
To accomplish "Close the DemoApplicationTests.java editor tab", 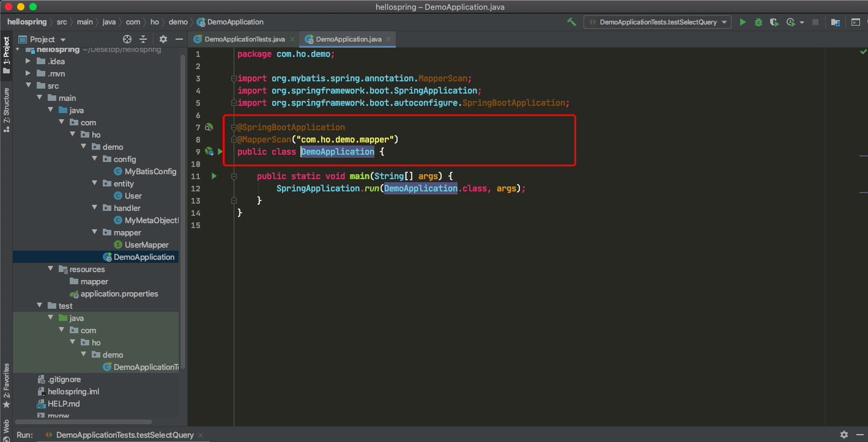I will (292, 39).
